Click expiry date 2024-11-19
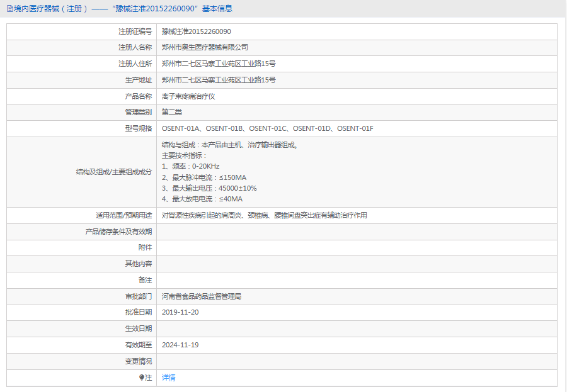This screenshot has height=392, width=567. coord(180,345)
